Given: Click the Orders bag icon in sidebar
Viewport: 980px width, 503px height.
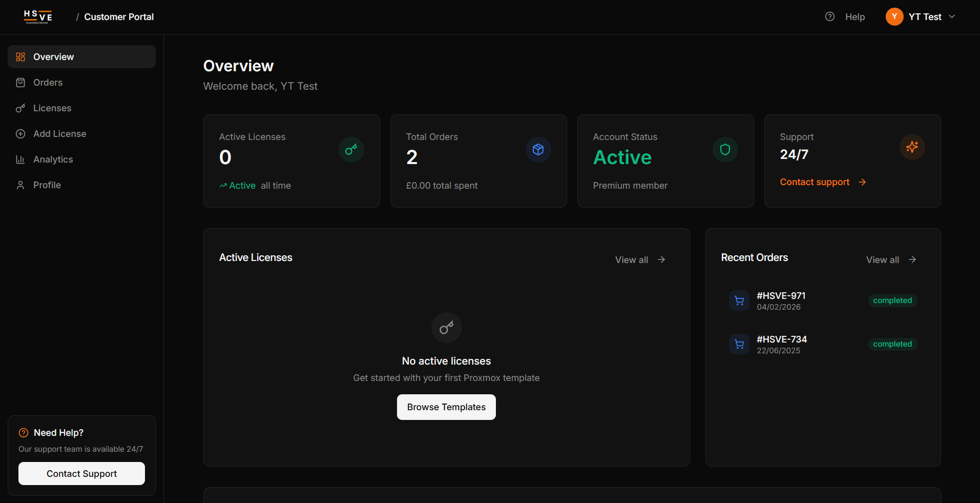Looking at the screenshot, I should click(20, 83).
